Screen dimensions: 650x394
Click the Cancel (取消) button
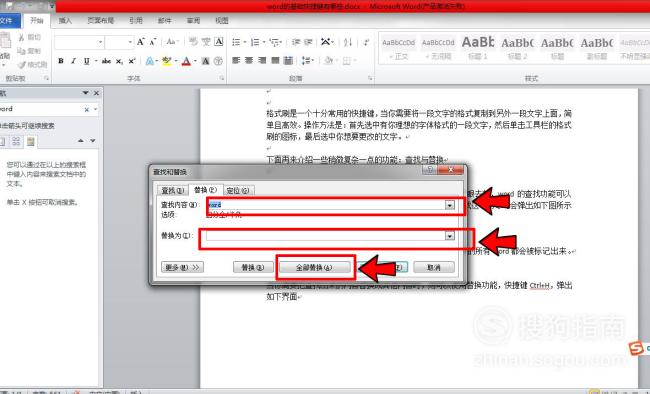pos(434,268)
